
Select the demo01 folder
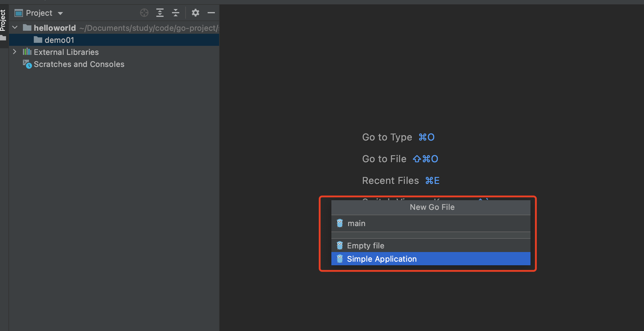(59, 40)
